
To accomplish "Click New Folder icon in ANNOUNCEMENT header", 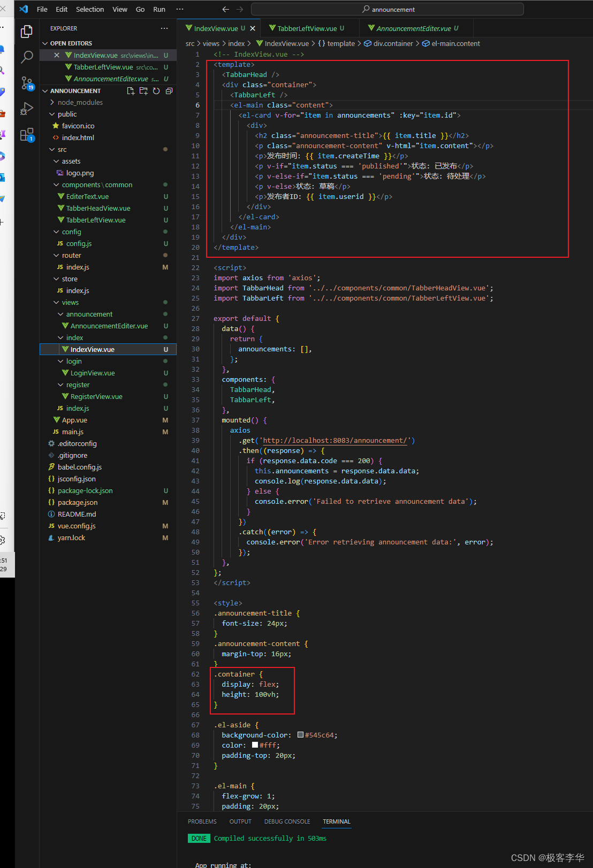I will coord(143,91).
